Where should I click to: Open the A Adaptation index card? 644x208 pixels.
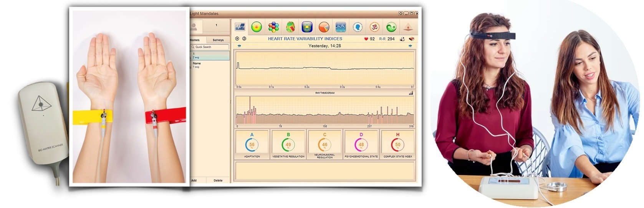click(252, 145)
